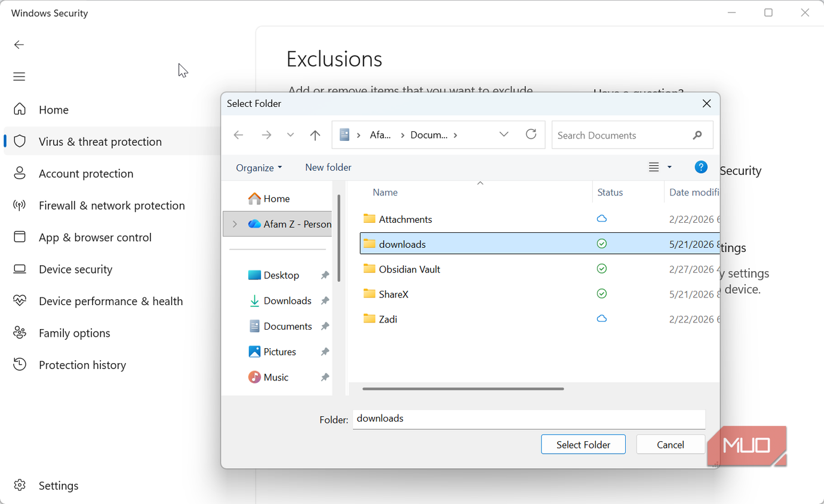The width and height of the screenshot is (824, 504).
Task: Click the Family options icon
Action: click(x=20, y=333)
